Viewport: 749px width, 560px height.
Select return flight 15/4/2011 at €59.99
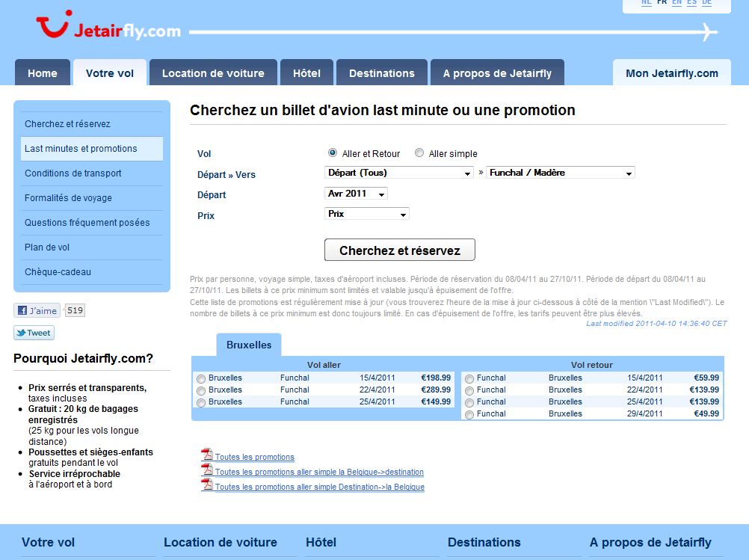tap(469, 379)
